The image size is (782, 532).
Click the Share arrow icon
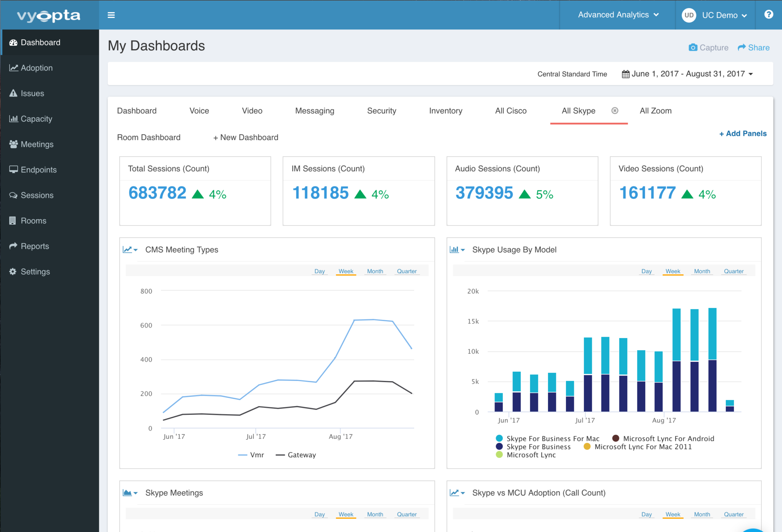[742, 48]
